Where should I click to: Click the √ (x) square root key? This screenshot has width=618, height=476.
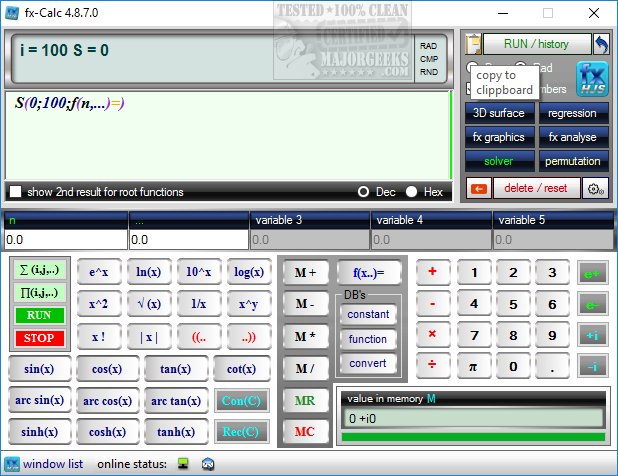[149, 304]
